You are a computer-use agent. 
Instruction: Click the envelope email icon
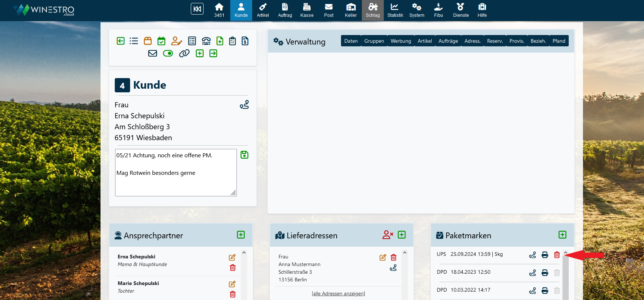tap(152, 53)
